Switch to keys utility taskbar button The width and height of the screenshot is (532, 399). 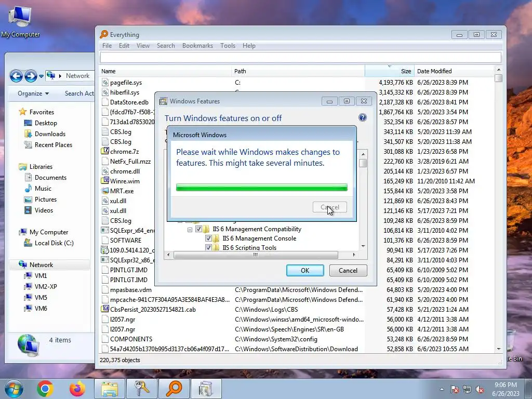(x=141, y=389)
